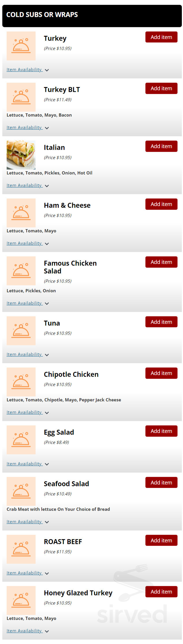Click the Seafood Salad placeholder dish icon

pos(21,491)
